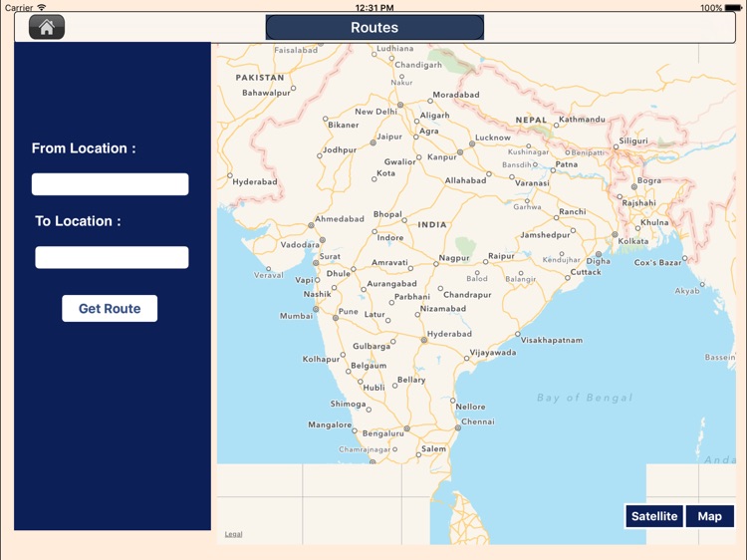Click the Vijayawada city label
747x560 pixels.
pyautogui.click(x=493, y=353)
